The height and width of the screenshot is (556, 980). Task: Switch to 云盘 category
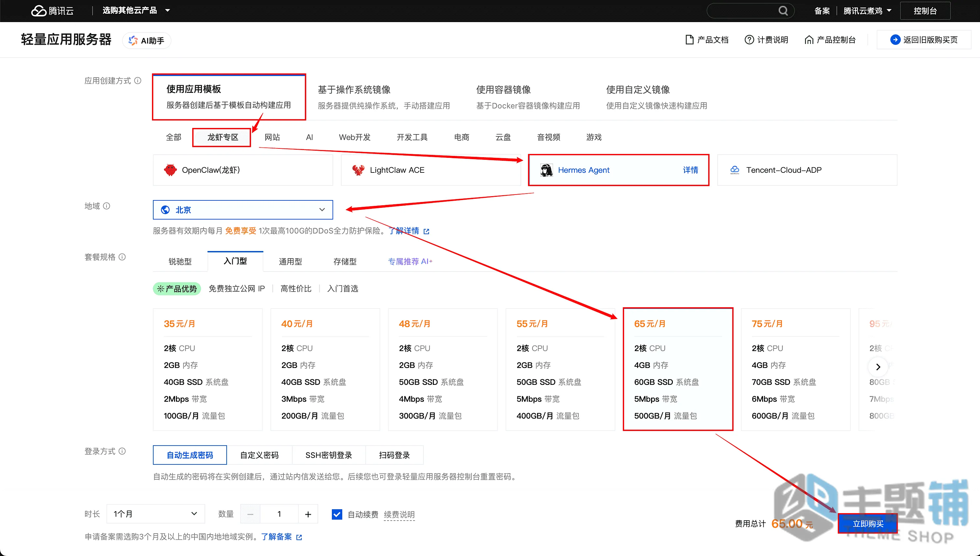pyautogui.click(x=503, y=137)
